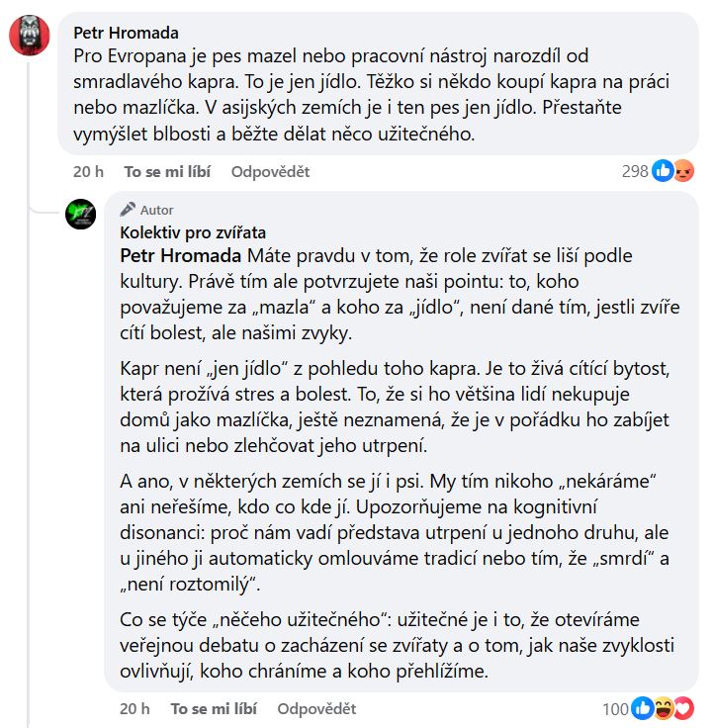Like Petr Hromada's comment via 'To se mi líbí'

tap(167, 171)
